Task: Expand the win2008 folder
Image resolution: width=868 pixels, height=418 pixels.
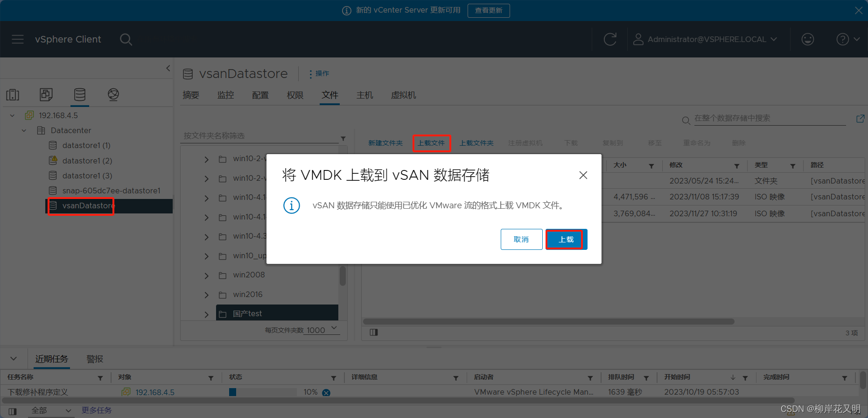Action: [x=207, y=276]
